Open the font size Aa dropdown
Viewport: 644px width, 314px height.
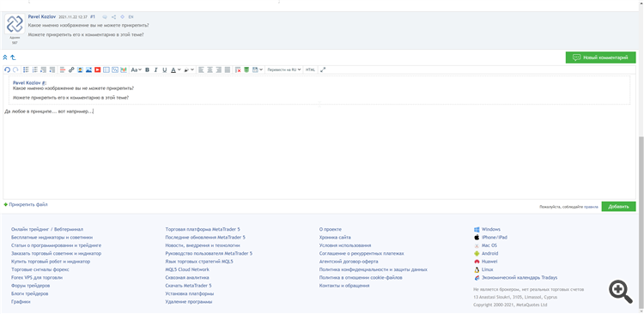pyautogui.click(x=137, y=69)
